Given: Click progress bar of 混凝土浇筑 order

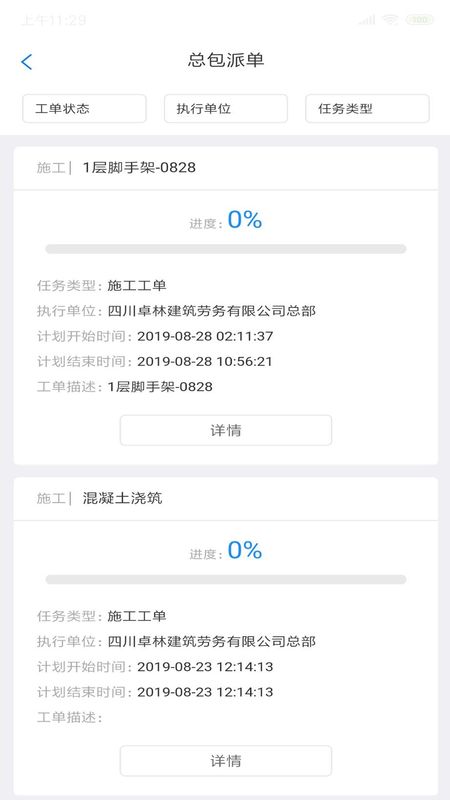Looking at the screenshot, I should (226, 580).
